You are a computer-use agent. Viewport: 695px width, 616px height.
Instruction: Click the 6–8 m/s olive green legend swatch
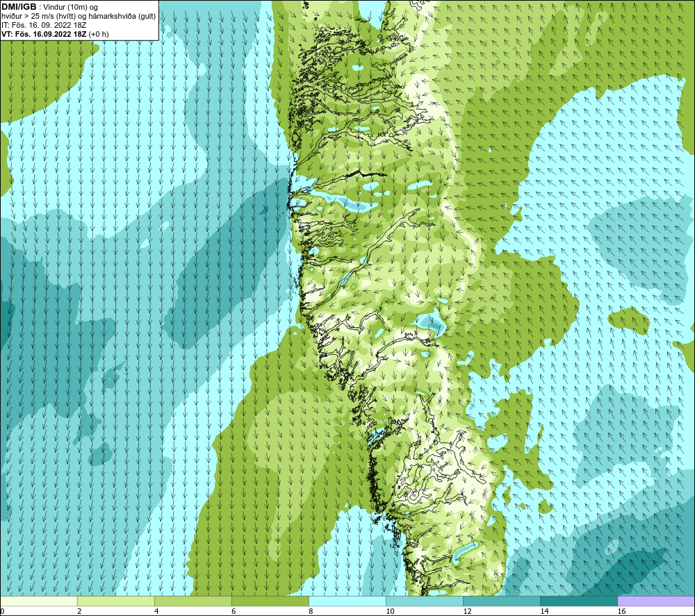tap(270, 601)
